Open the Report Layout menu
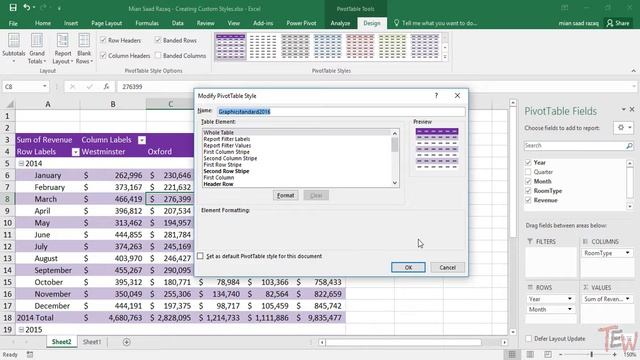 (62, 49)
